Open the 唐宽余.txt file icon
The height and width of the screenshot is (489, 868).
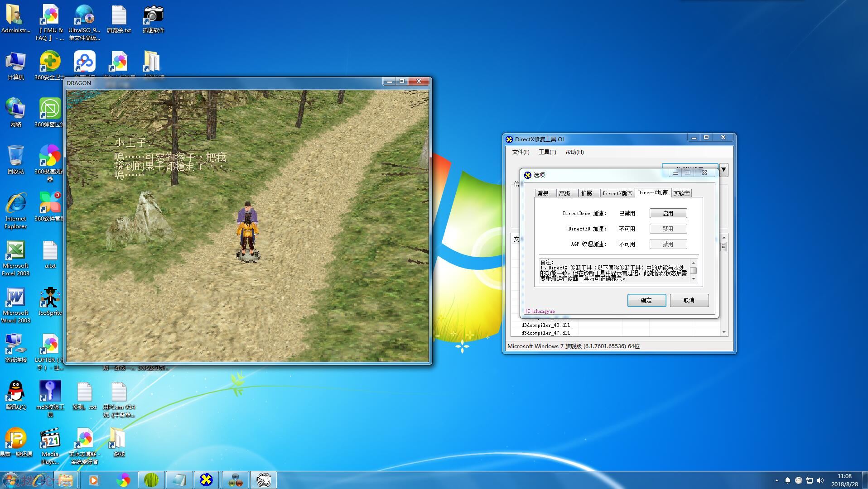coord(119,19)
